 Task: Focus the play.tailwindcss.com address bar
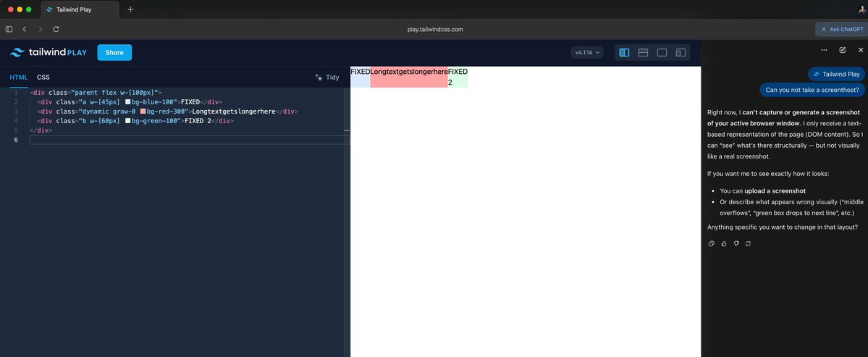(x=434, y=30)
